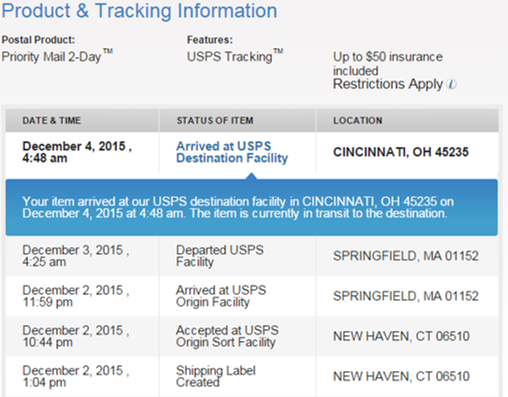The height and width of the screenshot is (397, 508).
Task: Click the December 2, 2015 11:59 pm date
Action: point(76,296)
